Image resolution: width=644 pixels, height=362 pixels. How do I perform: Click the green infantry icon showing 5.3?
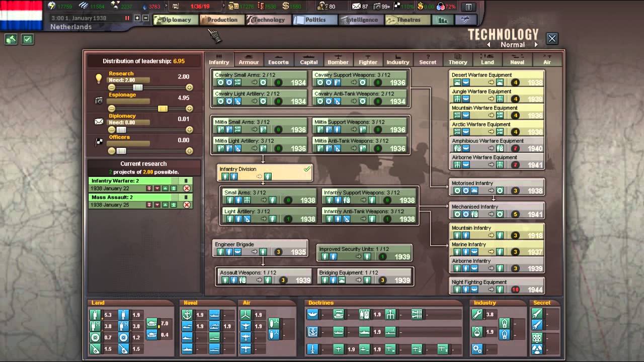tap(96, 315)
